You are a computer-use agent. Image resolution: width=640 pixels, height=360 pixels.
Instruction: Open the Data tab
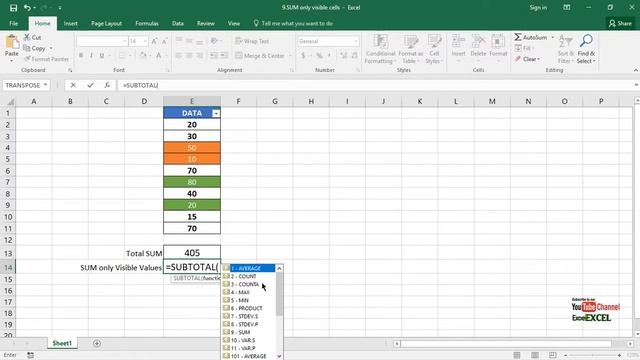point(178,23)
